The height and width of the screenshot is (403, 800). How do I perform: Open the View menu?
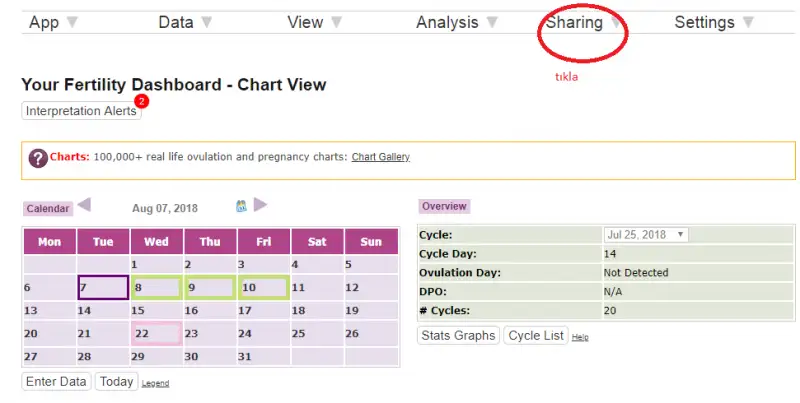coord(305,22)
